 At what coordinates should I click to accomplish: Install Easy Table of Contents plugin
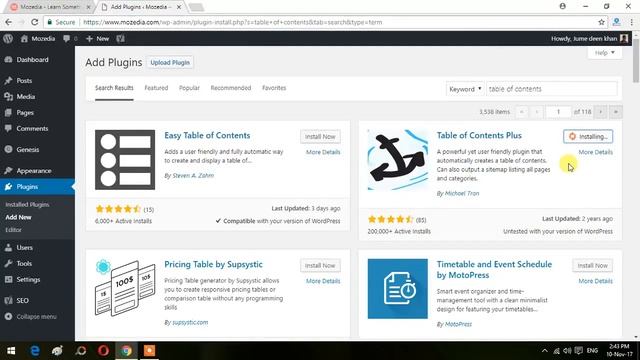(320, 137)
